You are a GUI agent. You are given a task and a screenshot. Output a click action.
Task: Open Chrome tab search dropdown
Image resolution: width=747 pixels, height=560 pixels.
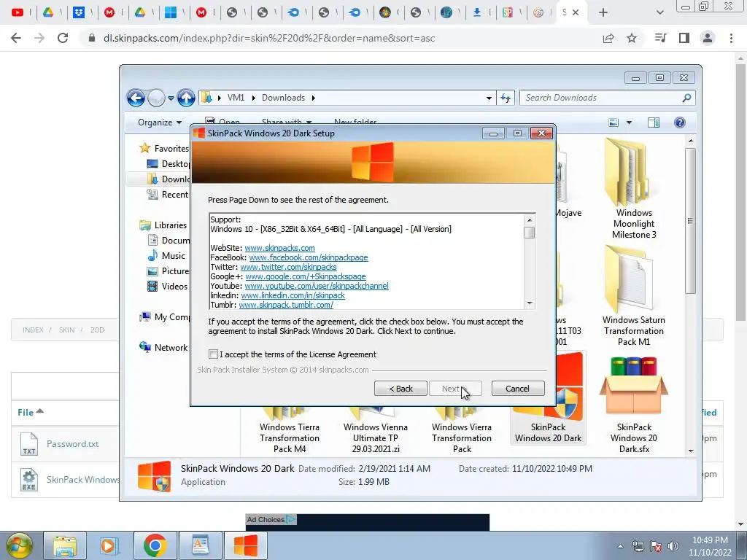[659, 13]
